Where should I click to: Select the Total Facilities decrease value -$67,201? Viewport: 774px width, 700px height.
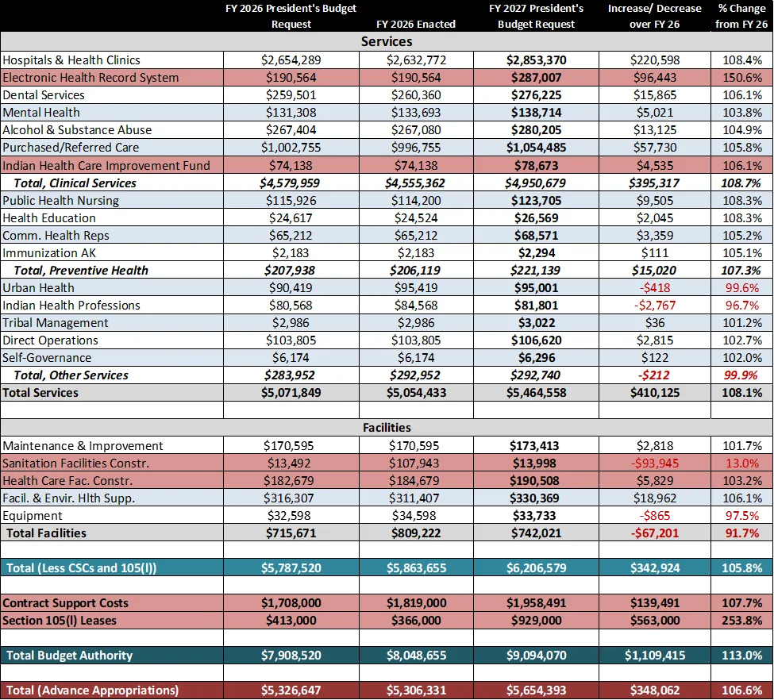[654, 533]
